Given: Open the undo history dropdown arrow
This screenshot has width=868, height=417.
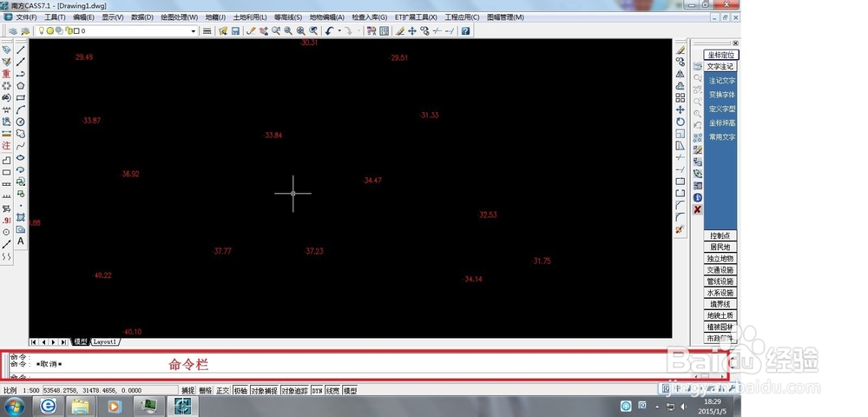Looking at the screenshot, I should [x=339, y=31].
